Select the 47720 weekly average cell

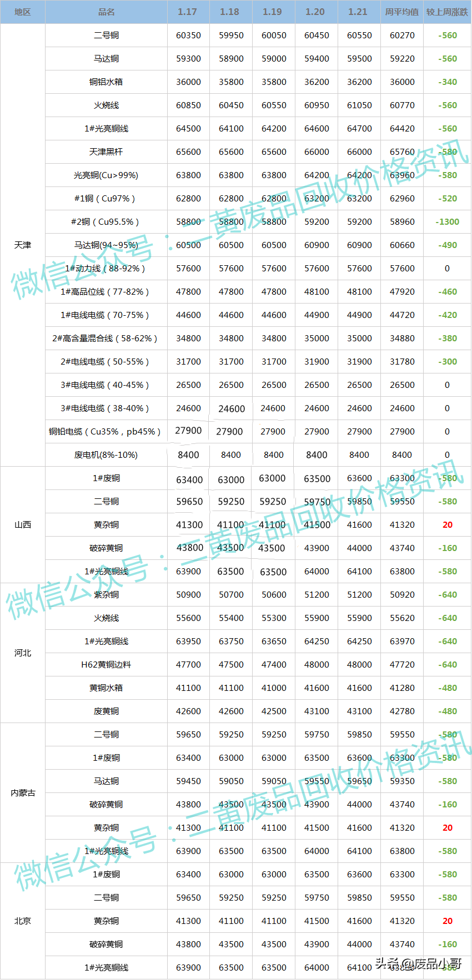[x=402, y=664]
